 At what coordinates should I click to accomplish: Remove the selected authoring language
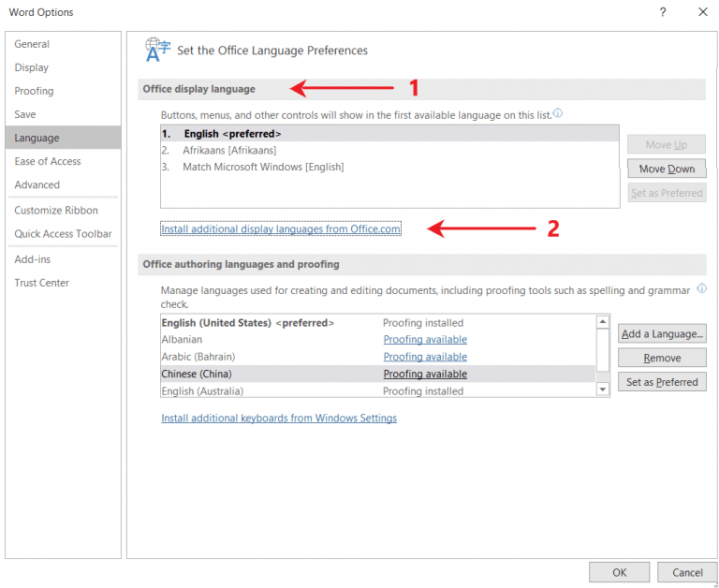(x=662, y=358)
